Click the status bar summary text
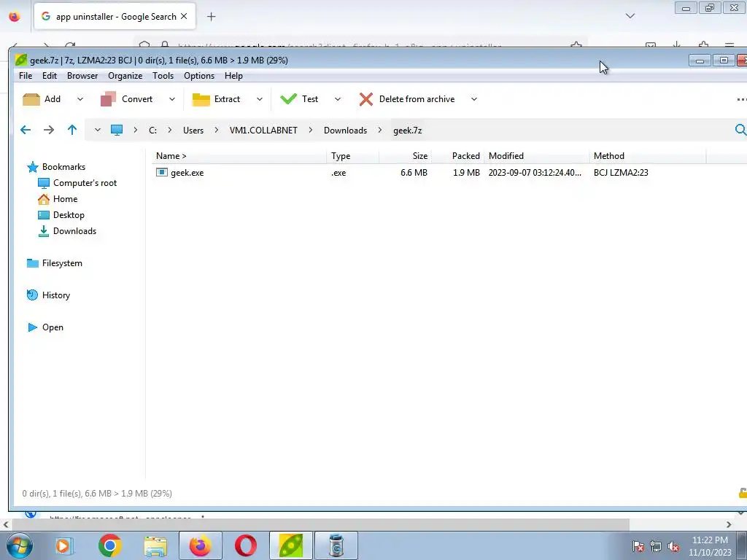 (97, 494)
